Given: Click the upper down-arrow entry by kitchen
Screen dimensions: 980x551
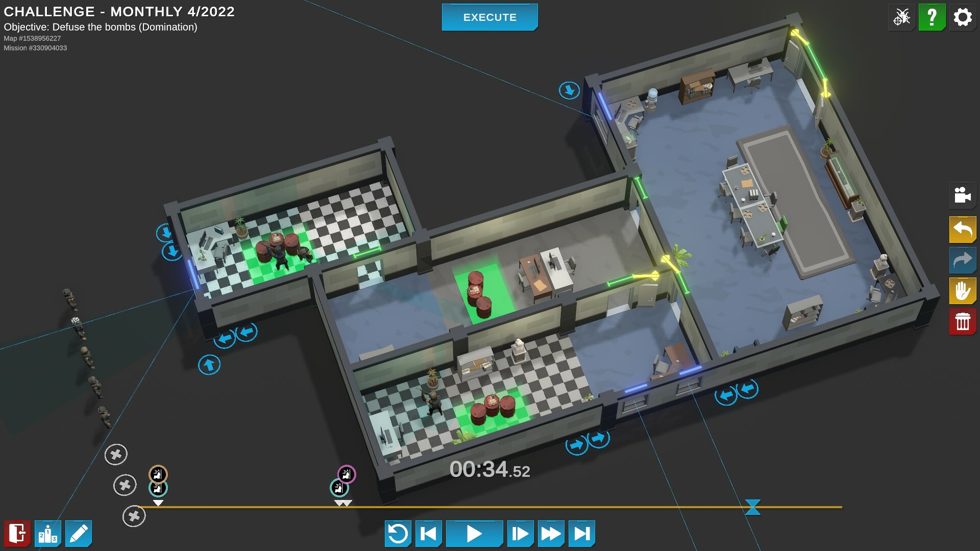Looking at the screenshot, I should (x=165, y=233).
